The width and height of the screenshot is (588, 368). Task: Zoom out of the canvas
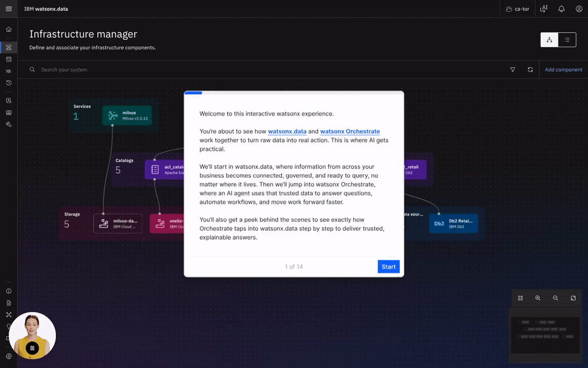tap(556, 298)
